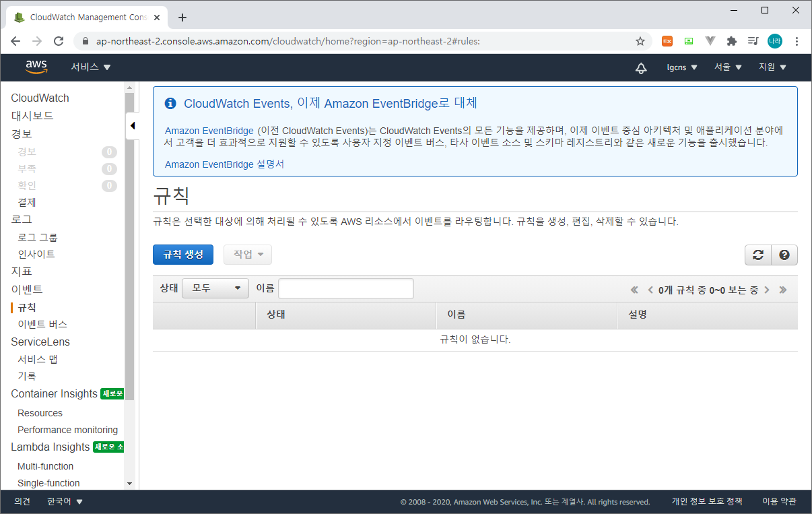Click the green extension icon in toolbar
The image size is (812, 514).
(689, 41)
